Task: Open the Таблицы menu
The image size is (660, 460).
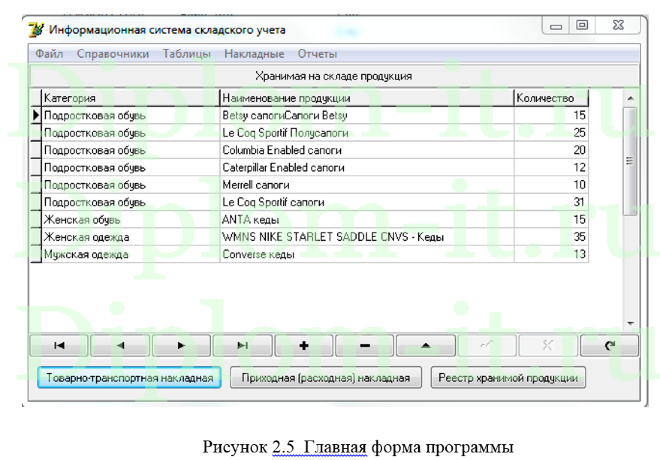Action: tap(187, 54)
